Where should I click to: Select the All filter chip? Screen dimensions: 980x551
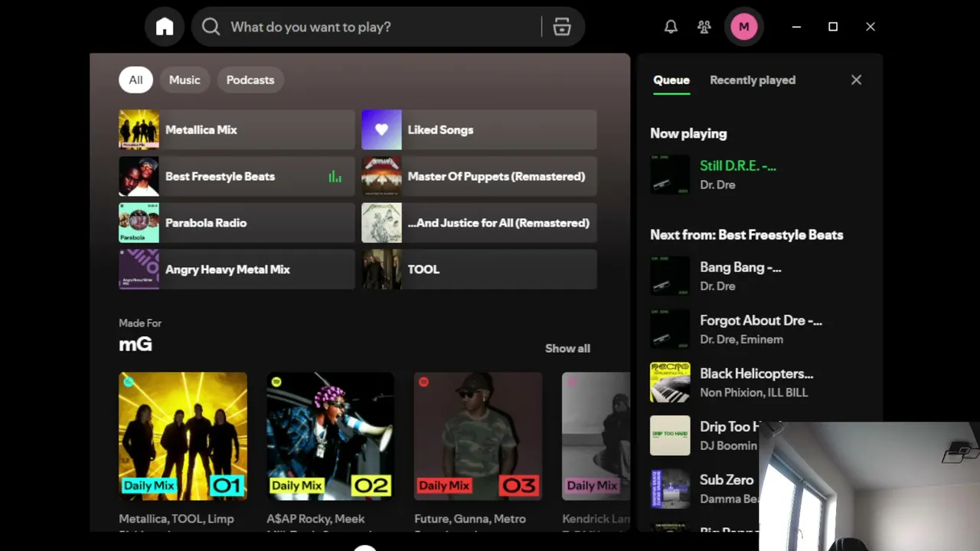tap(136, 80)
